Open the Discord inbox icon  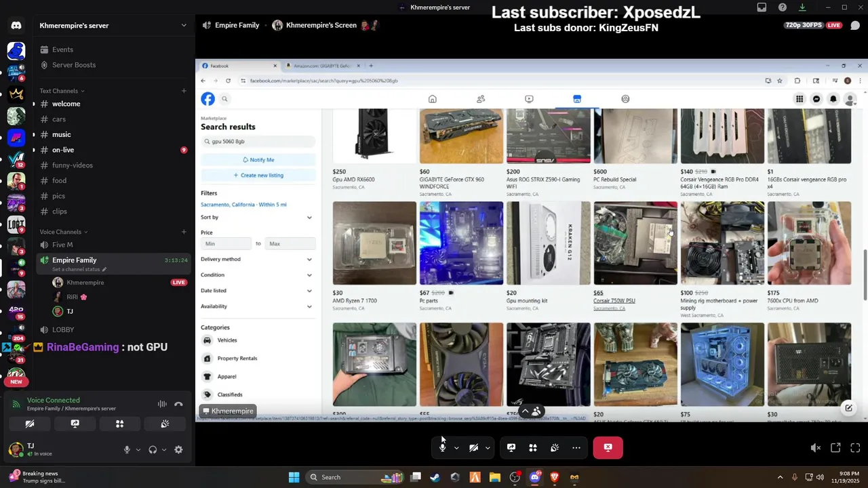[x=762, y=7]
